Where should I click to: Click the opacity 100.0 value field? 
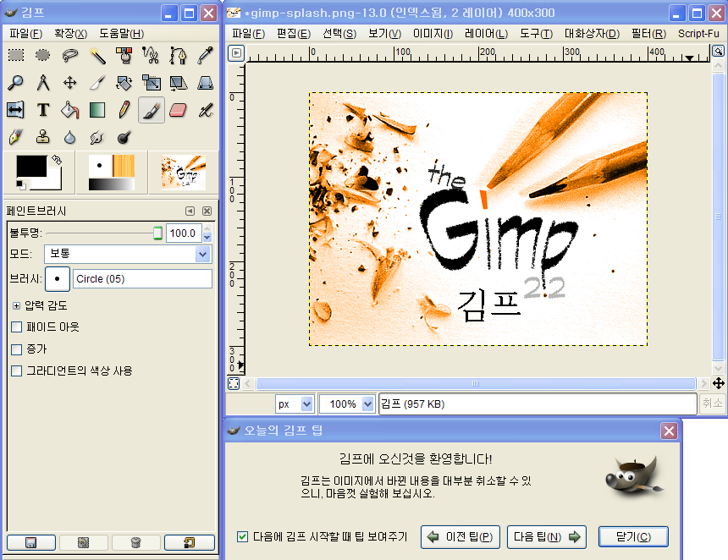(183, 233)
